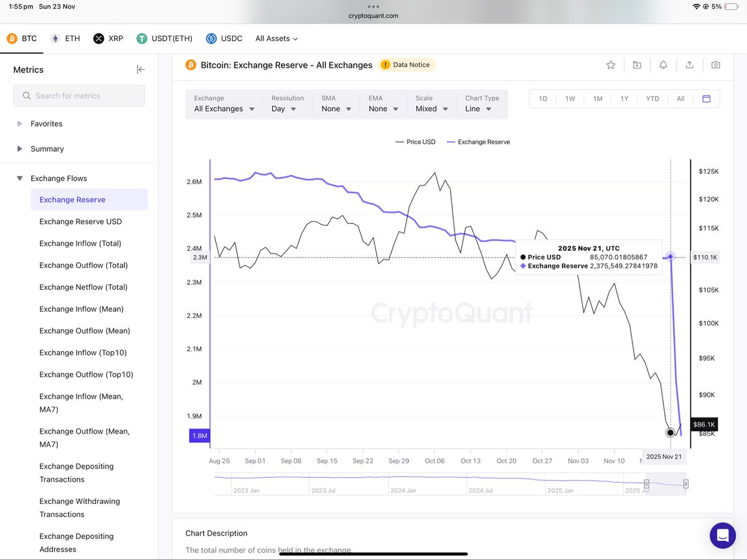The width and height of the screenshot is (747, 560).
Task: Select the USDT(ETH) asset tab
Action: (164, 39)
